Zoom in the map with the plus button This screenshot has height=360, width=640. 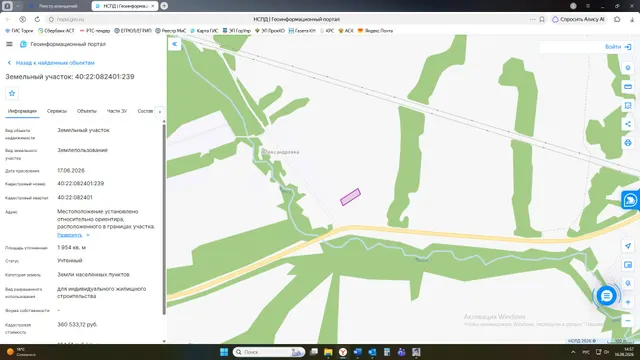(x=628, y=302)
